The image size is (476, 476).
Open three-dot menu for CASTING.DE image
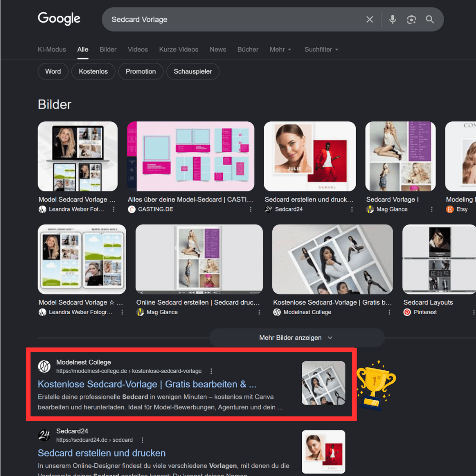(x=251, y=209)
